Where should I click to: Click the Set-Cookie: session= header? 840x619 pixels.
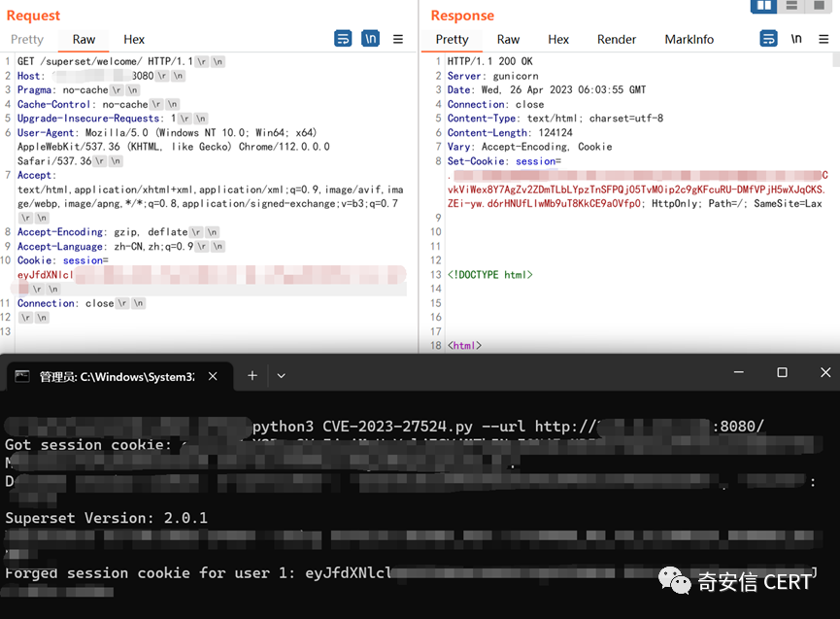[504, 161]
